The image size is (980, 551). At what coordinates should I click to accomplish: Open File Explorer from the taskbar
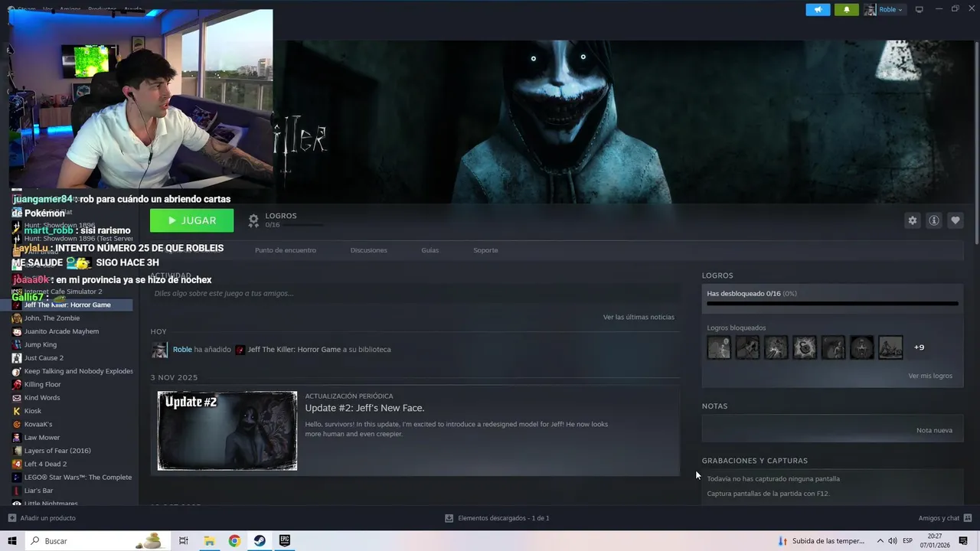pos(209,541)
